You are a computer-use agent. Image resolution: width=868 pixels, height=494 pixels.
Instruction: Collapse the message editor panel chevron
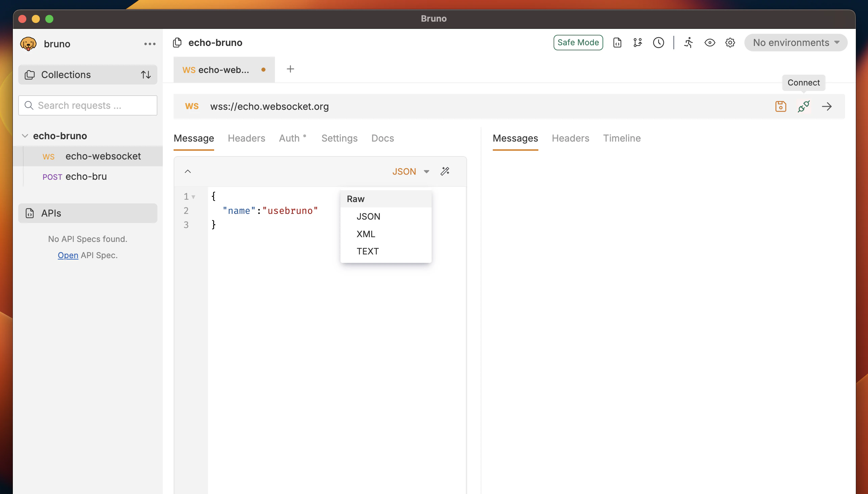pyautogui.click(x=188, y=171)
